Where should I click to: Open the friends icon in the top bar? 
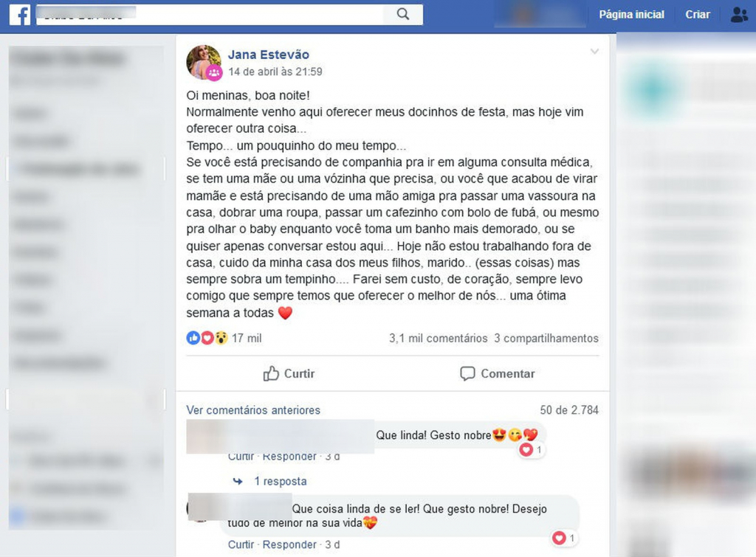point(738,15)
